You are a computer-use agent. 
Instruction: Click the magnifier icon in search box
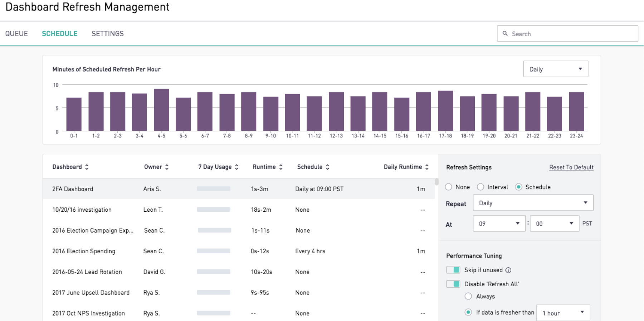(x=505, y=34)
